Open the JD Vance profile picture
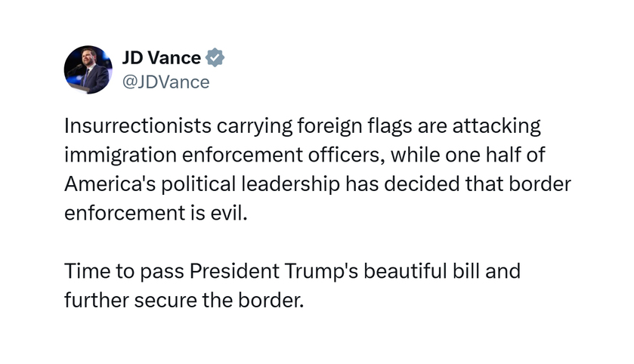 click(88, 69)
